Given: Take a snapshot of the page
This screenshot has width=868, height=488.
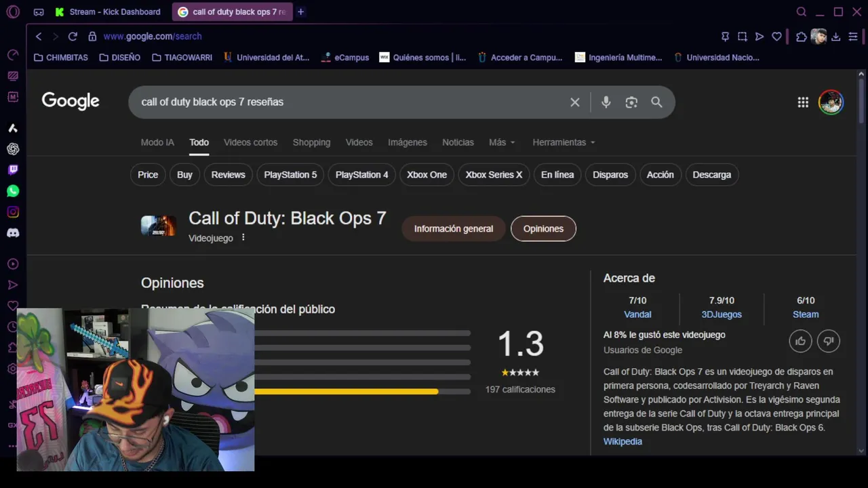Looking at the screenshot, I should [x=743, y=37].
